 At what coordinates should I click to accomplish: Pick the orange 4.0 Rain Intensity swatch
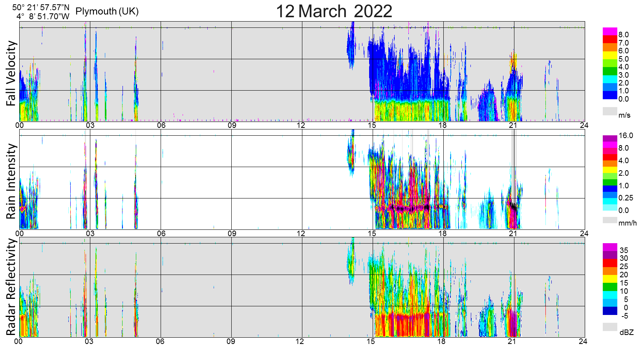pos(610,164)
